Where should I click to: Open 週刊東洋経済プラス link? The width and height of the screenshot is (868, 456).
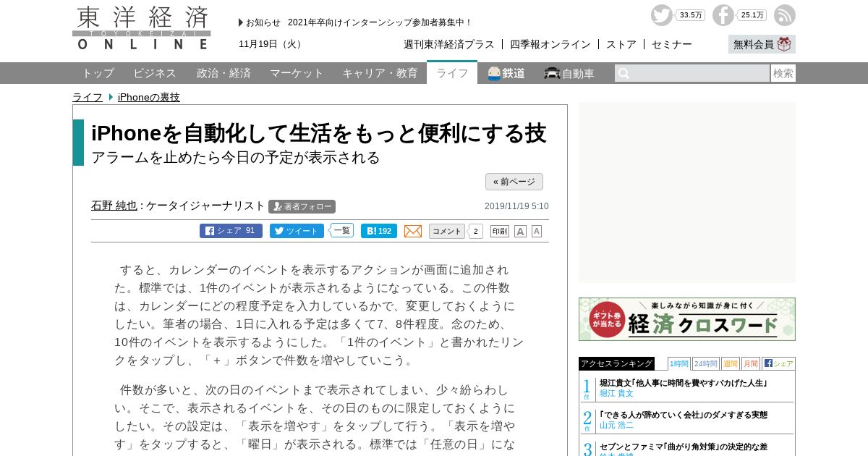(449, 44)
